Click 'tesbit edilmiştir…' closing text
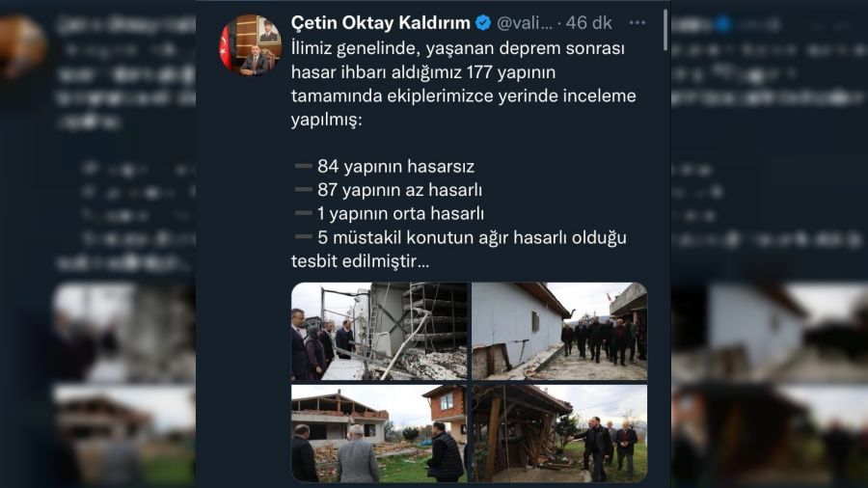 (x=360, y=261)
